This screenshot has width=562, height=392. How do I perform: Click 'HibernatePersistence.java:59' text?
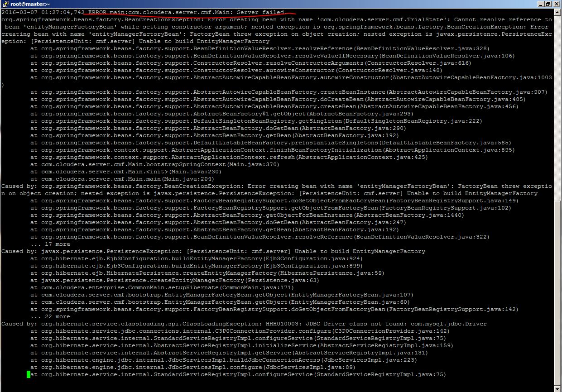(329, 273)
